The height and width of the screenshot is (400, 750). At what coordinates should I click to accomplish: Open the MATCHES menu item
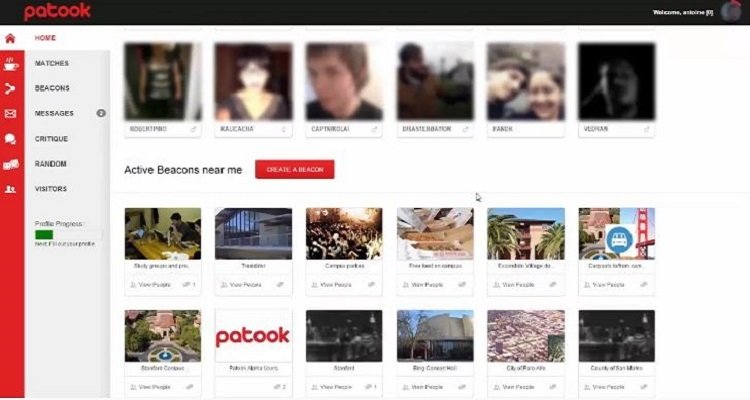click(52, 63)
